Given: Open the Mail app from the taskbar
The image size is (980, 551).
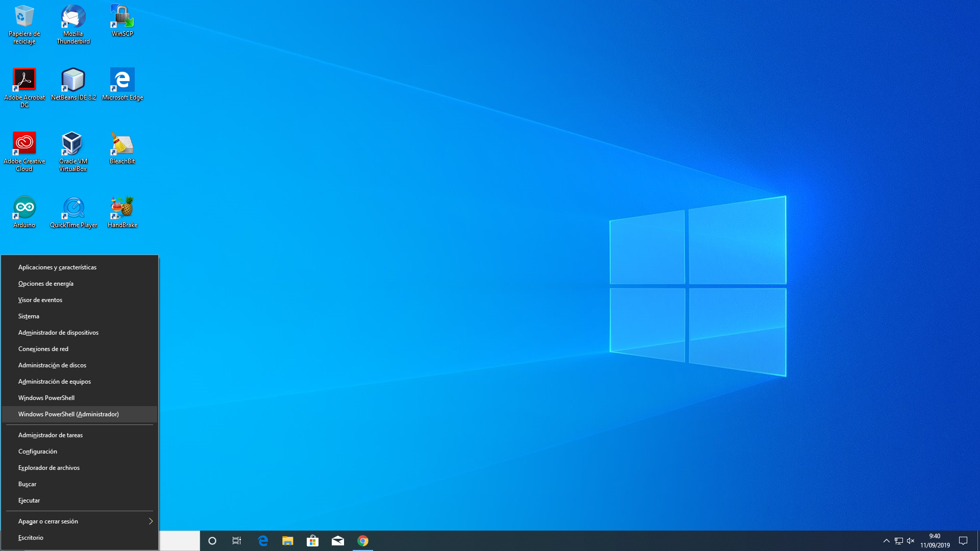Looking at the screenshot, I should tap(338, 540).
